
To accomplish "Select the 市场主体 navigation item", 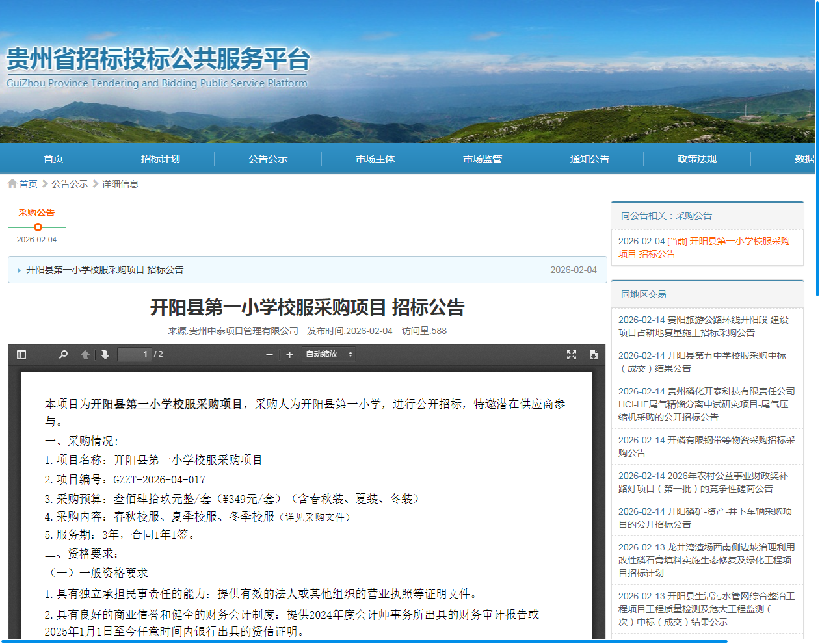I will [x=375, y=159].
